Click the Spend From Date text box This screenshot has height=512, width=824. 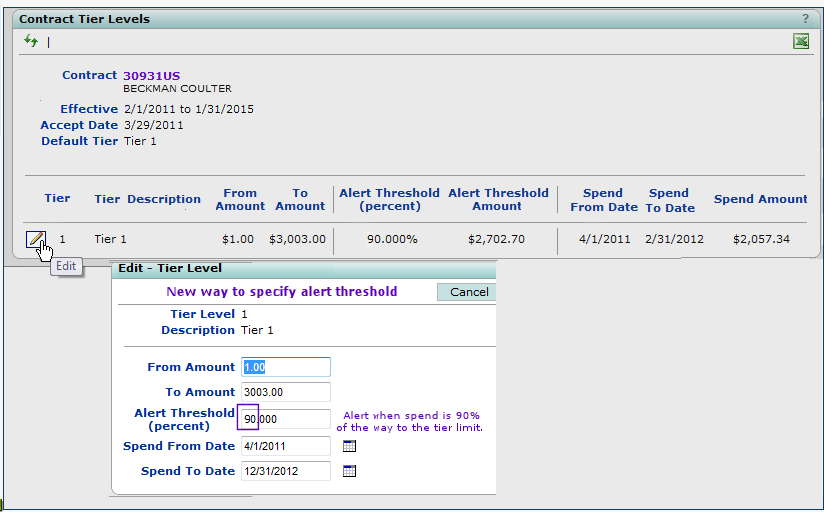pos(285,446)
